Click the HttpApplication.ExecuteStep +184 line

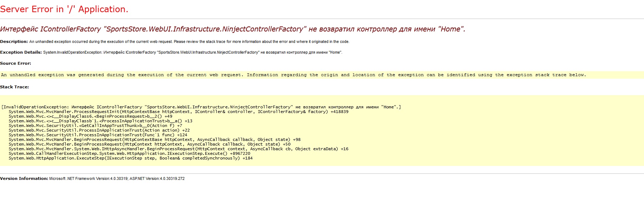point(131,158)
